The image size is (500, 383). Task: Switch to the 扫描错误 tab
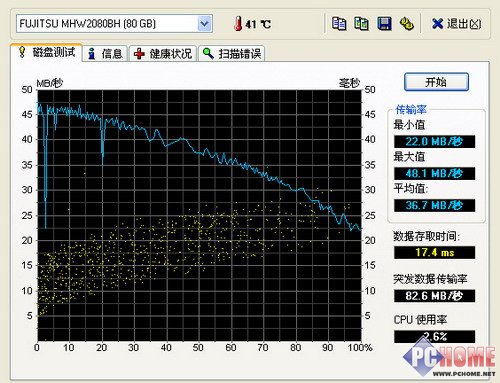232,53
